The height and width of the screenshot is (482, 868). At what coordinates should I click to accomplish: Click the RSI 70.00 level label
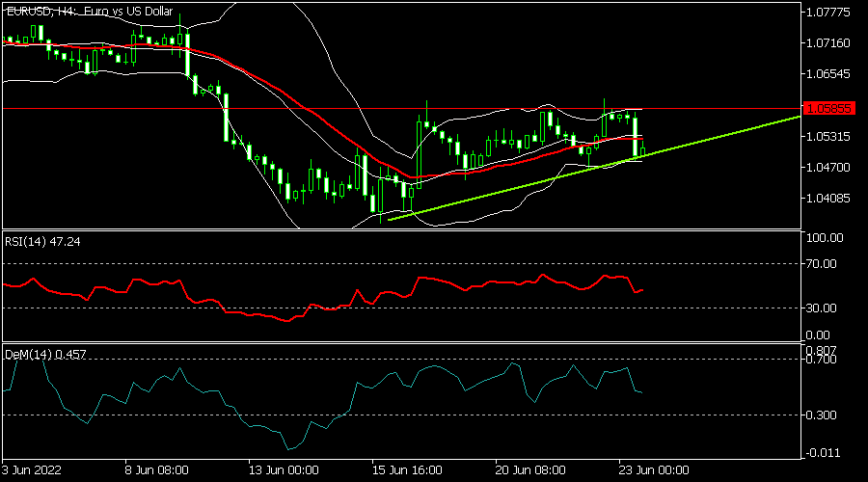821,264
